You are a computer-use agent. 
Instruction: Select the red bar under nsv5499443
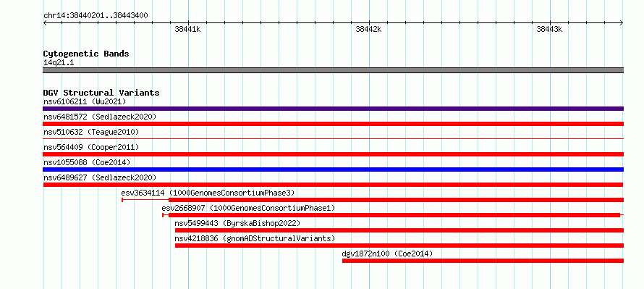(x=399, y=230)
